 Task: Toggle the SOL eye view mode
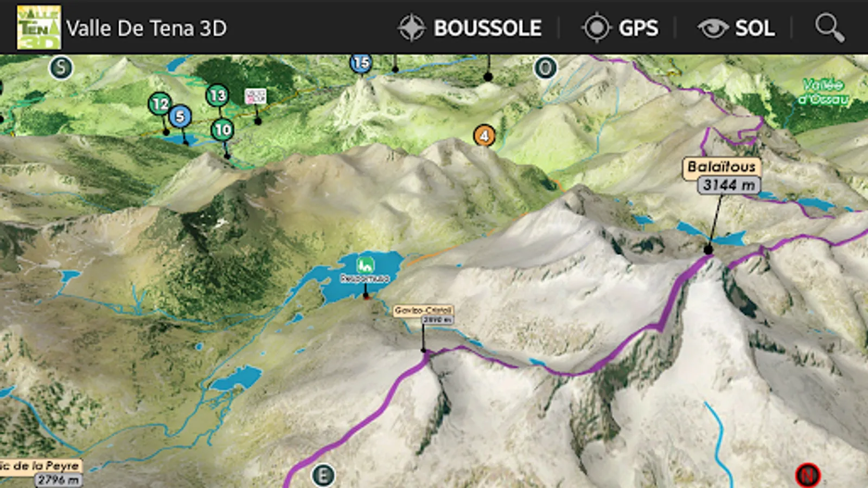[736, 28]
